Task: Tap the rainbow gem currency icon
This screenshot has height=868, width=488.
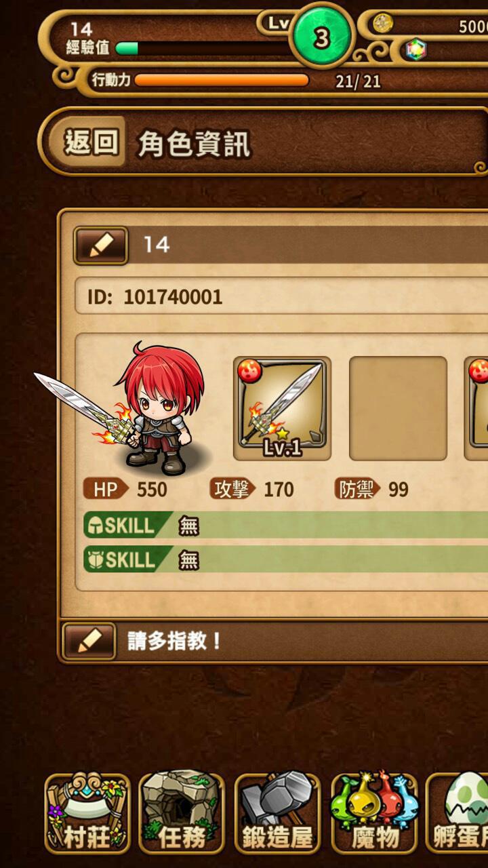Action: (x=415, y=50)
